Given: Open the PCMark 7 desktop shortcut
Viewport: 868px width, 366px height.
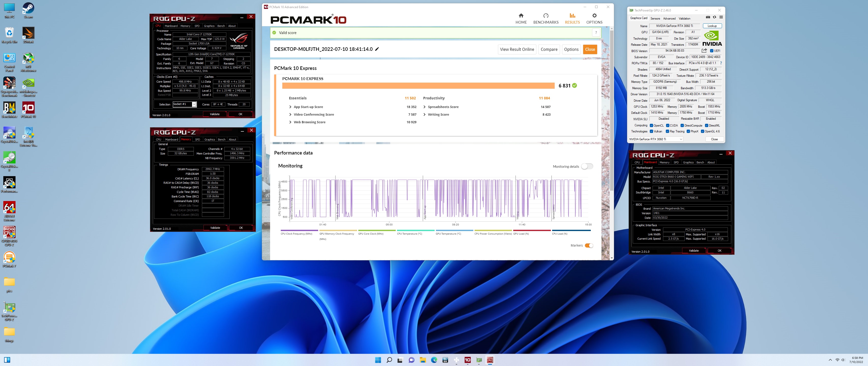Looking at the screenshot, I should (9, 259).
